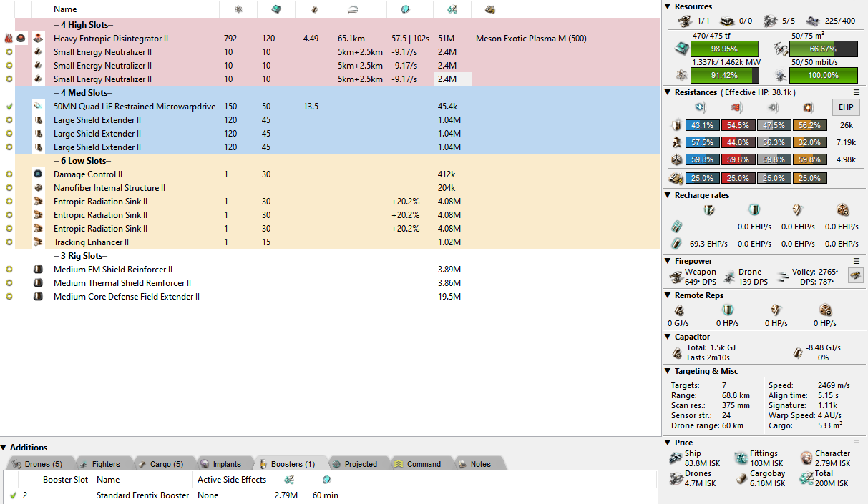This screenshot has width=868, height=504.
Task: Collapse the Capacitor panel
Action: [668, 337]
